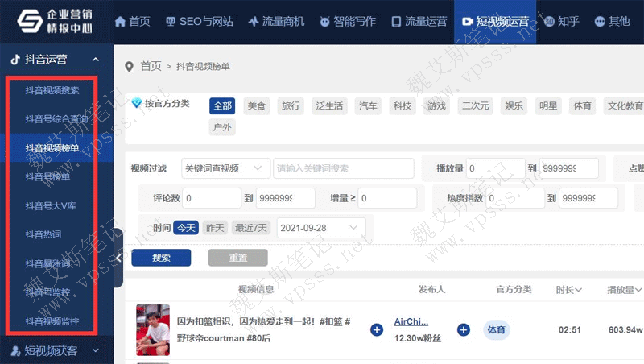The width and height of the screenshot is (644, 364).
Task: Select the 全部 category filter
Action: click(x=222, y=105)
